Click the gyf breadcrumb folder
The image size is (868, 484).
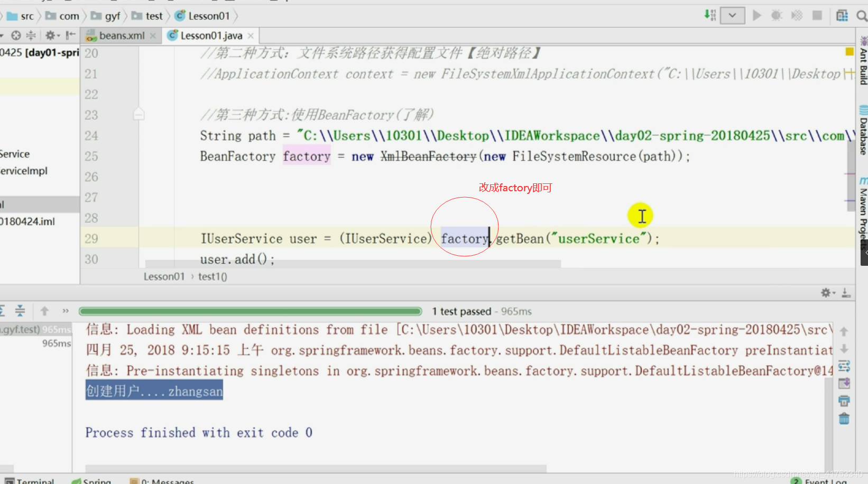click(x=106, y=16)
